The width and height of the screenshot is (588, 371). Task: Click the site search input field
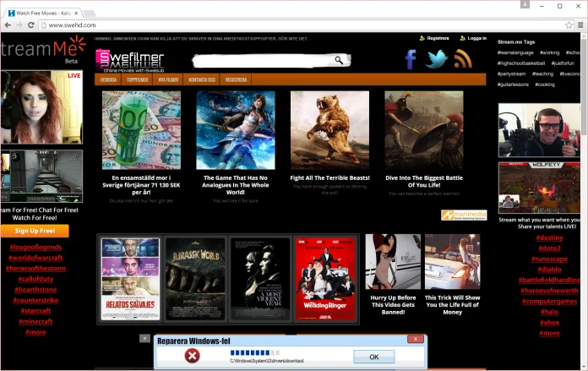(x=271, y=60)
